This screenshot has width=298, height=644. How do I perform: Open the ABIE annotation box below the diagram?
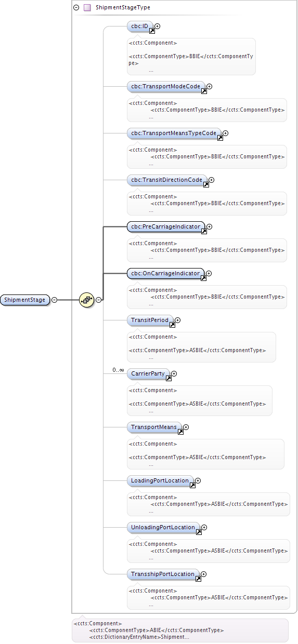point(180,630)
